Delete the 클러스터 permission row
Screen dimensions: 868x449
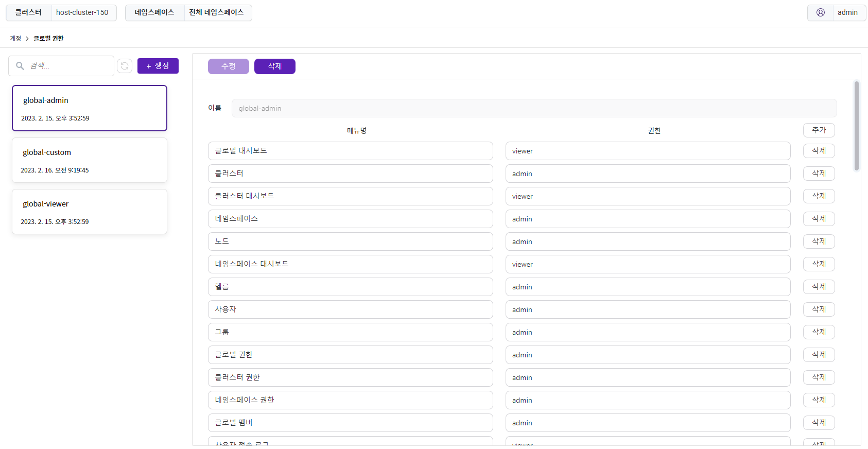pyautogui.click(x=819, y=174)
